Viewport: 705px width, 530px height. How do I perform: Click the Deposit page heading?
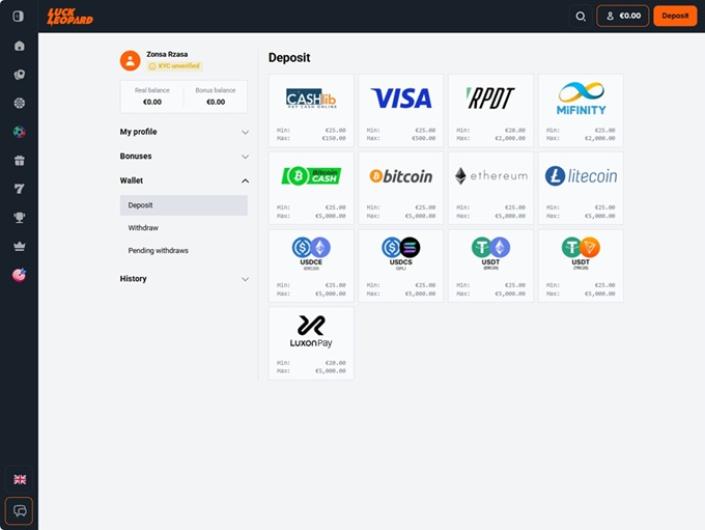[289, 58]
